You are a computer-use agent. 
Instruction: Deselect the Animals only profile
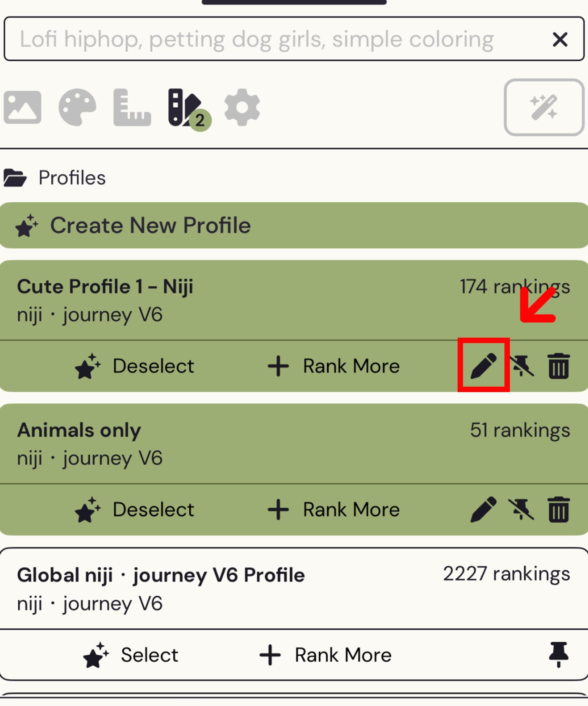tap(134, 510)
